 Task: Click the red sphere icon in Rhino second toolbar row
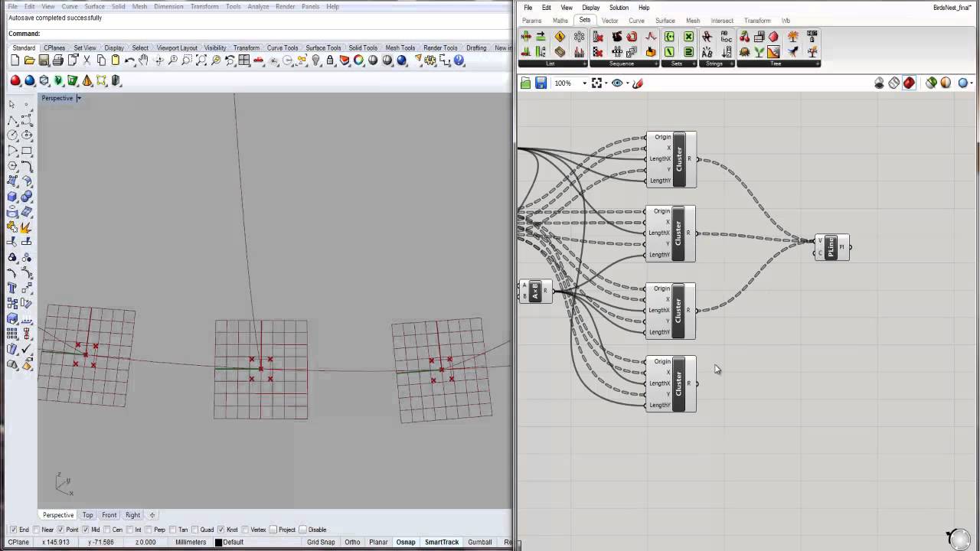coord(15,80)
